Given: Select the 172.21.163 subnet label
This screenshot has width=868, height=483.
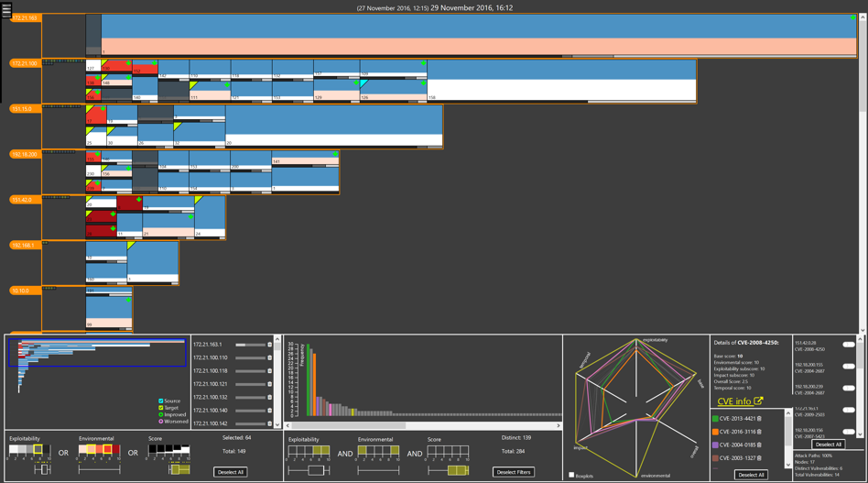Looking at the screenshot, I should (25, 18).
